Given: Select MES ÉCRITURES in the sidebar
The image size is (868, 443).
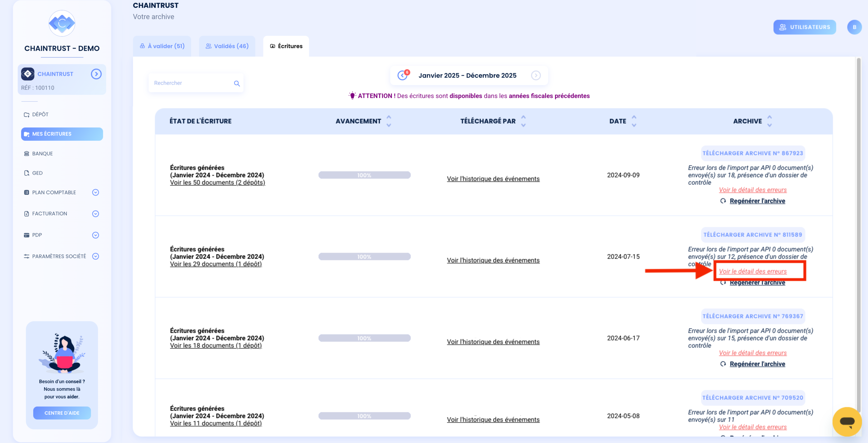Looking at the screenshot, I should pyautogui.click(x=62, y=134).
